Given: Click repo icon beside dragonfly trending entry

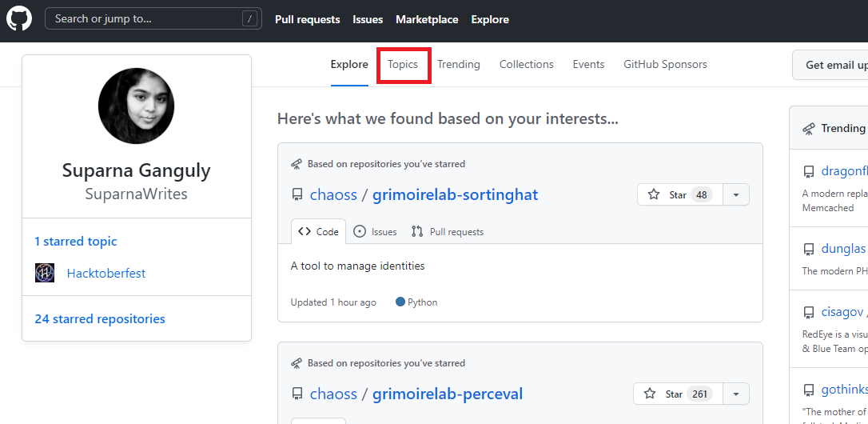Looking at the screenshot, I should [x=809, y=171].
